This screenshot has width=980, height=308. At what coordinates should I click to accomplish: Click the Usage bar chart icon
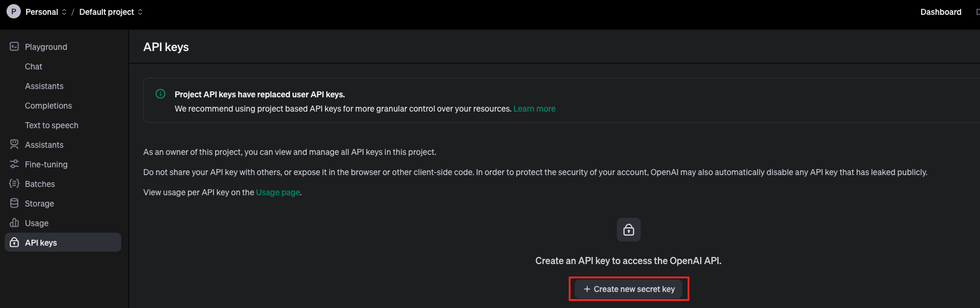coord(14,223)
